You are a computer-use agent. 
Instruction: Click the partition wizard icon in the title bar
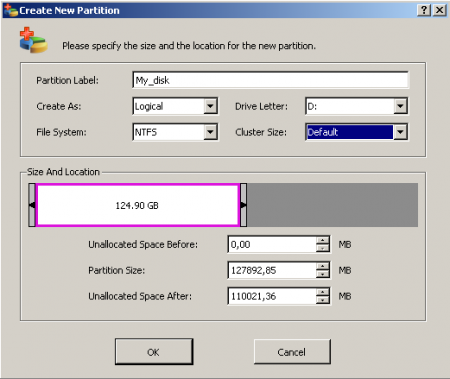(10, 10)
